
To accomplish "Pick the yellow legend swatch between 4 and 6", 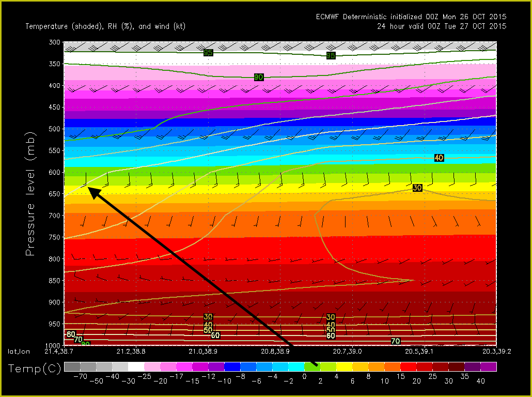I will pos(345,367).
